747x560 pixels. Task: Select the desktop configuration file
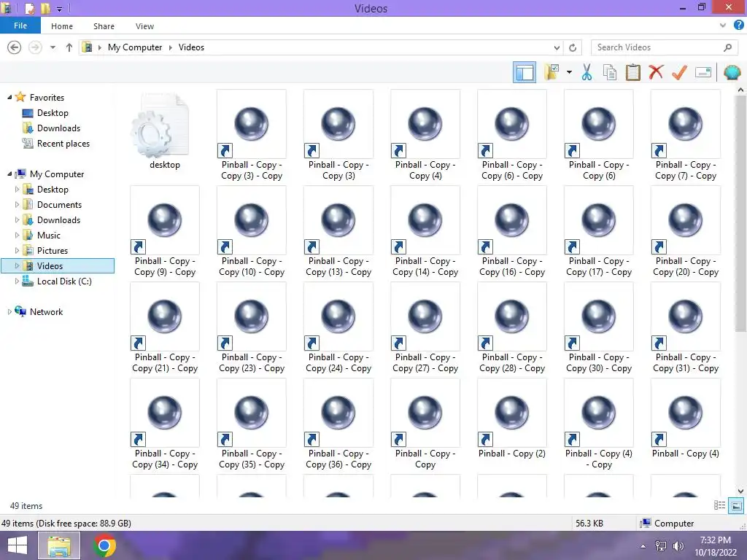tap(164, 131)
